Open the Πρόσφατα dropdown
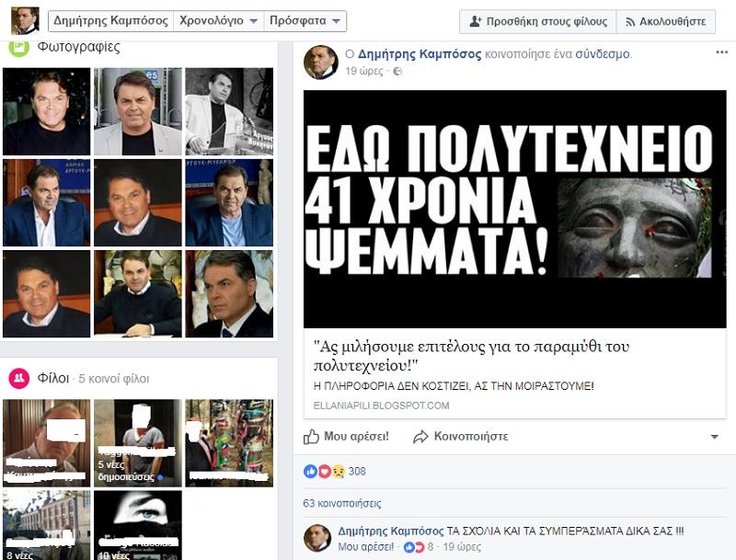Image resolution: width=736 pixels, height=560 pixels. [305, 21]
